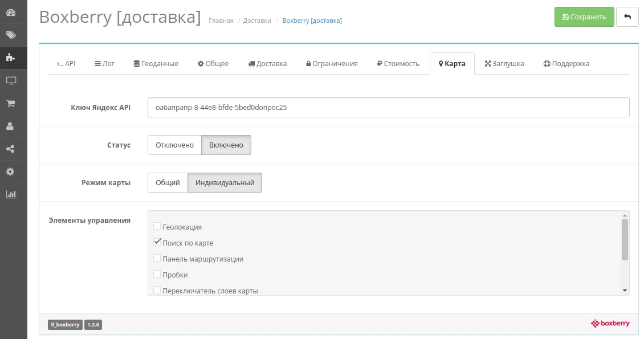Image resolution: width=644 pixels, height=339 pixels.
Task: Enable the Геолокация checkbox
Action: pyautogui.click(x=157, y=226)
